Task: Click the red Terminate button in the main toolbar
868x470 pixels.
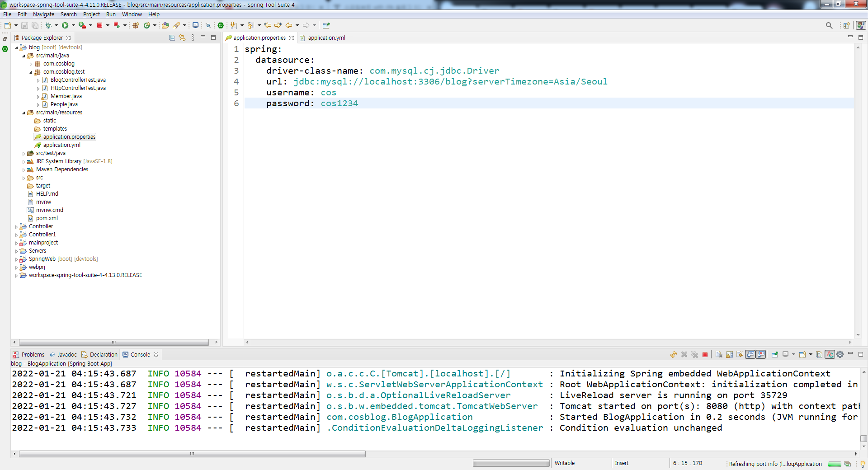Action: [100, 25]
